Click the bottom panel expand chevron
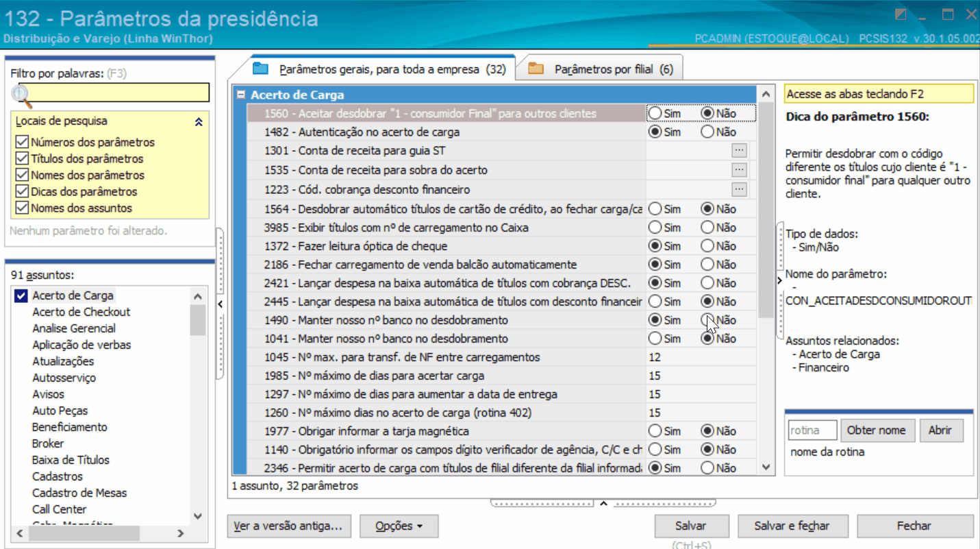The height and width of the screenshot is (549, 980). pyautogui.click(x=603, y=504)
